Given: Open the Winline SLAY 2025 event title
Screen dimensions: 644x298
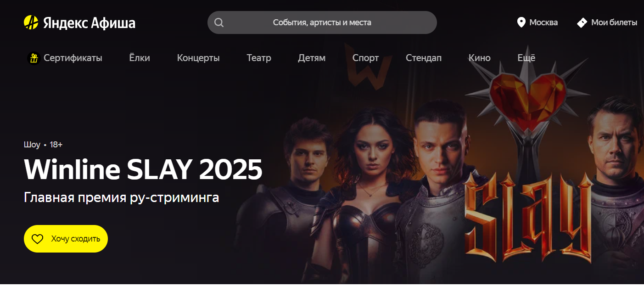Looking at the screenshot, I should coord(143,170).
